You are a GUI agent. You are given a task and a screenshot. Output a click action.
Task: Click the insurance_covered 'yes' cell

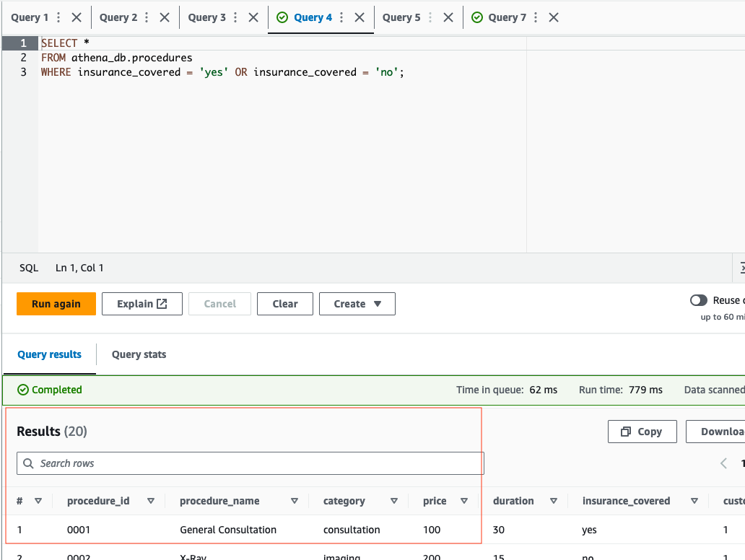[589, 530]
